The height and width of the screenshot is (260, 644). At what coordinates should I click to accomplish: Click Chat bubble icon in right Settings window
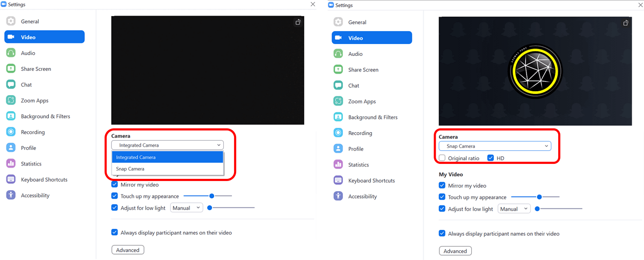(338, 85)
